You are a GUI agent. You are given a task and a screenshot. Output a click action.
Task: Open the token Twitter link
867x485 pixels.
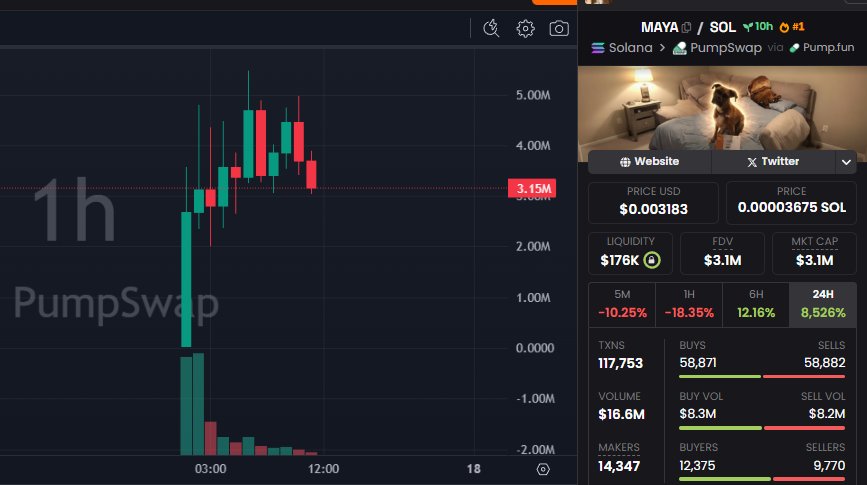pyautogui.click(x=773, y=161)
